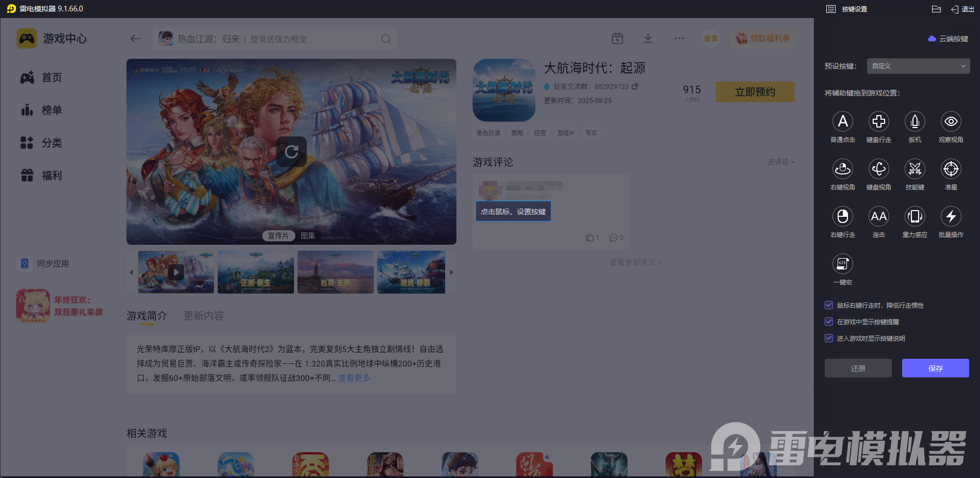980x478 pixels.
Task: Click 退出 to exit key settings
Action: (x=963, y=9)
